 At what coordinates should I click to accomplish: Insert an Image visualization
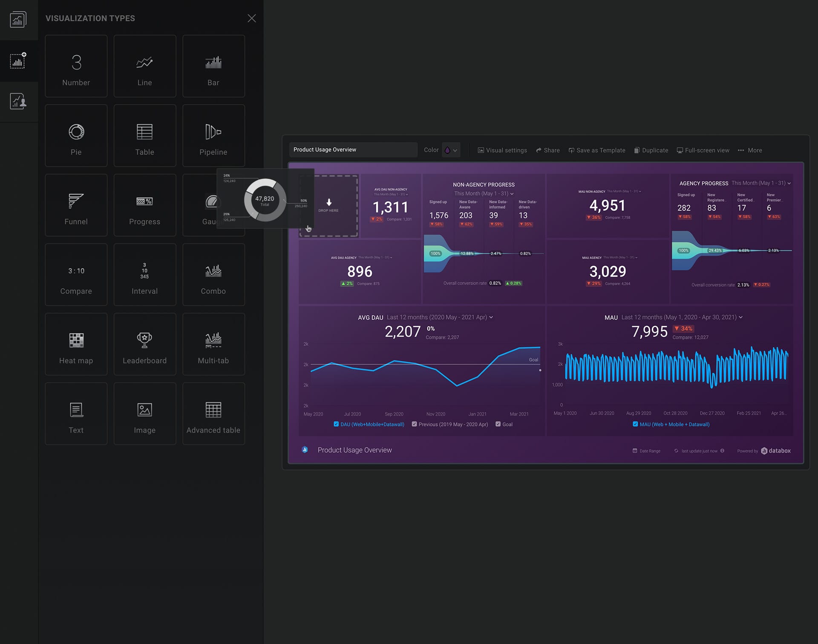point(145,414)
